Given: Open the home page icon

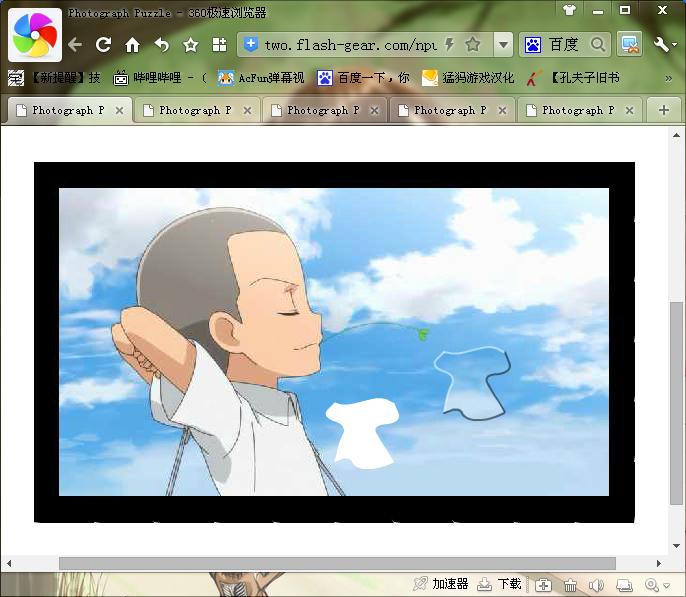Looking at the screenshot, I should (x=132, y=45).
